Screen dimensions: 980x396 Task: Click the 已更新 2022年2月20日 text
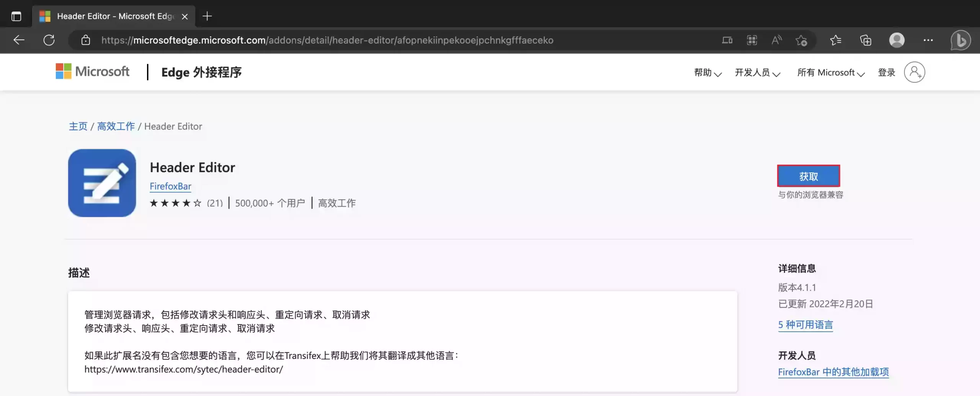[x=825, y=304]
